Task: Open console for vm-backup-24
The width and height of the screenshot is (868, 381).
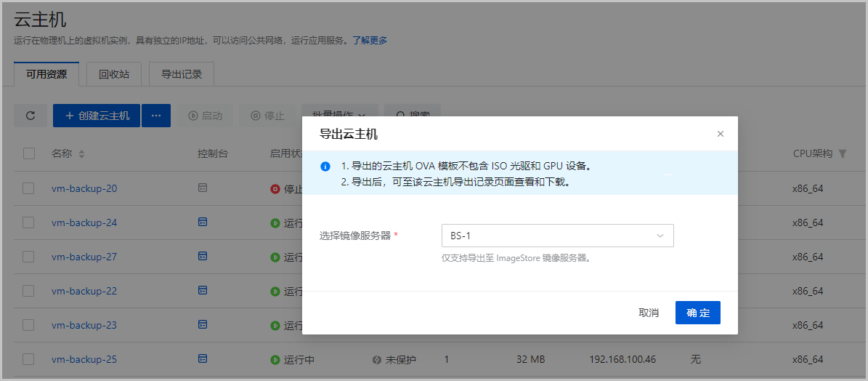Action: 203,222
